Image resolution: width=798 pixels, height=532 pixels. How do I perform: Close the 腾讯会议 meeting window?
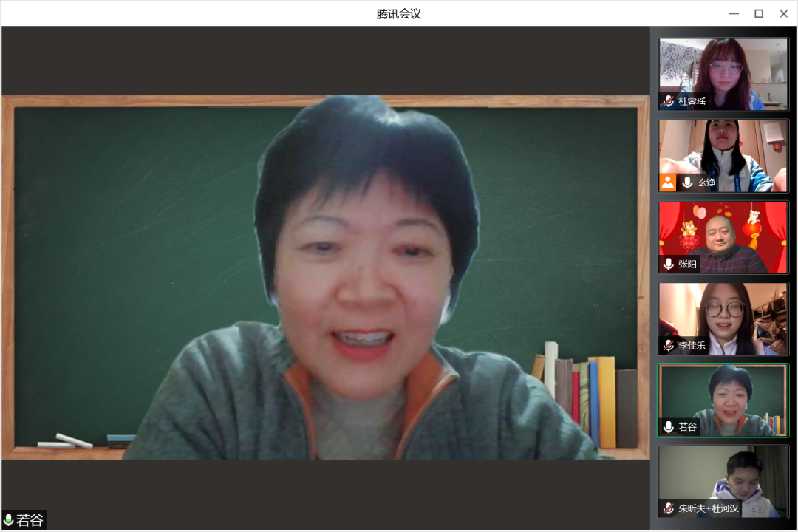pos(784,13)
